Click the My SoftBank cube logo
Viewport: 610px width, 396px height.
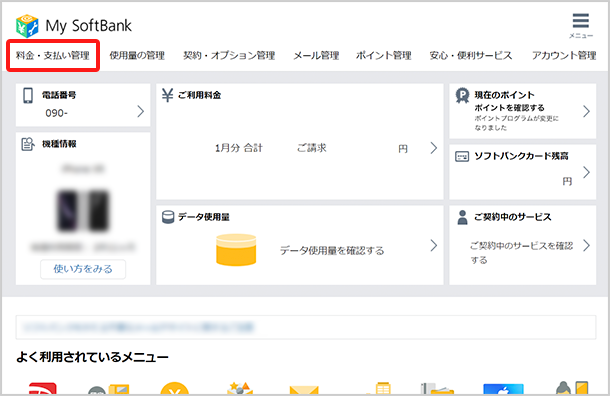tap(27, 26)
